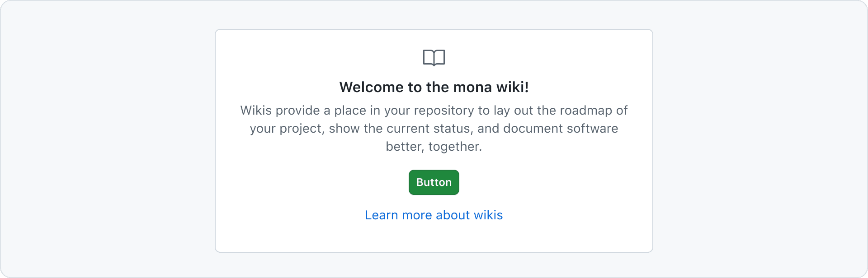The image size is (868, 278).
Task: Click the word 'Wikis' starting the description
Action: pos(256,111)
